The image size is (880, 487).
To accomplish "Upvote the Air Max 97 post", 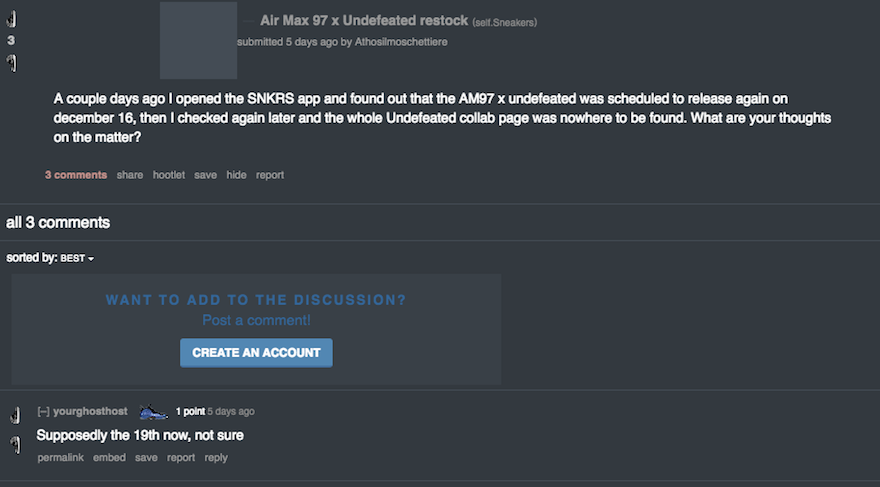I will click(11, 19).
